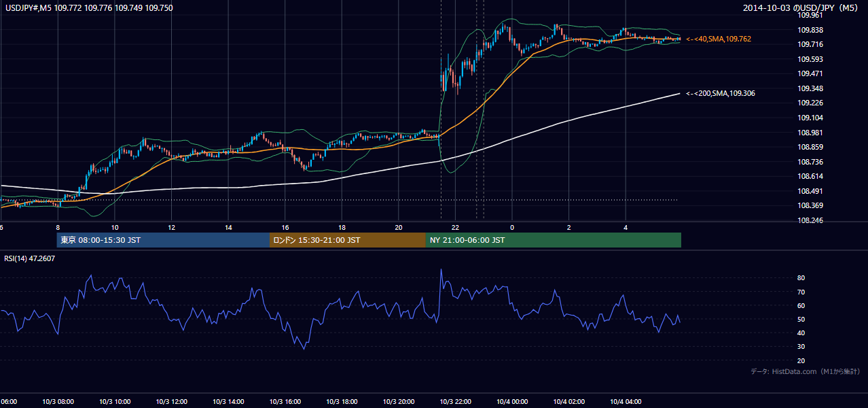This screenshot has width=868, height=408.
Task: Click the London session bar ロンドン 15:30-21:00 JST
Action: point(348,240)
